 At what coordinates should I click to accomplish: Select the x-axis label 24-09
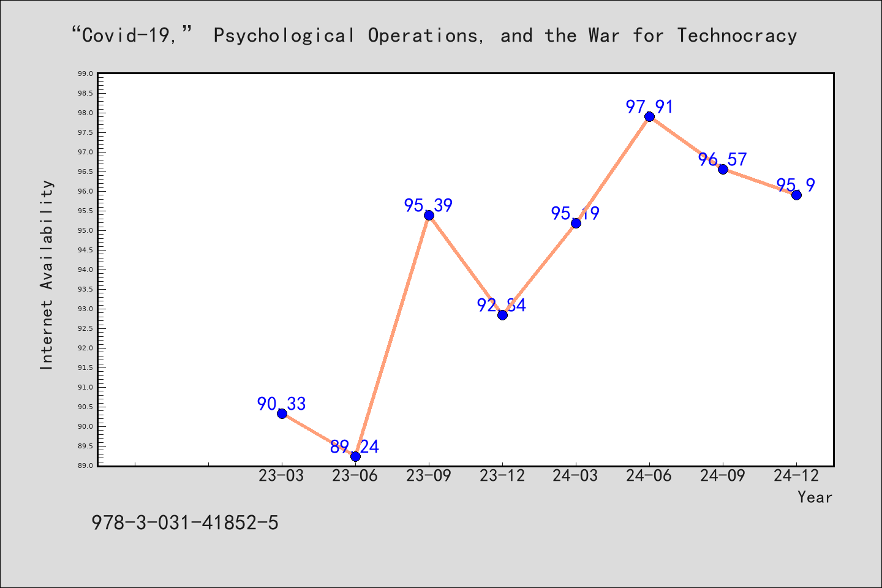click(722, 476)
